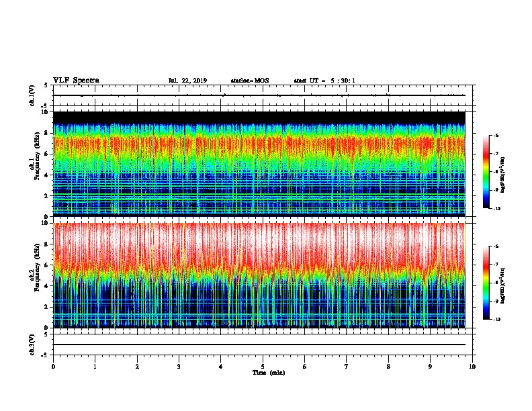Select the "start UT = 5:30:1" text
Screen dimensions: 532x411
click(x=324, y=81)
